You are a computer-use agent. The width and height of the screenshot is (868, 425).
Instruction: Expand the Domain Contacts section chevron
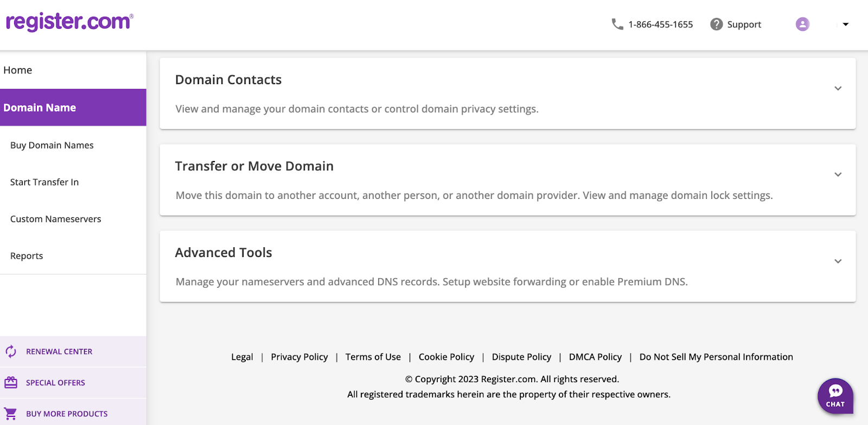(838, 88)
